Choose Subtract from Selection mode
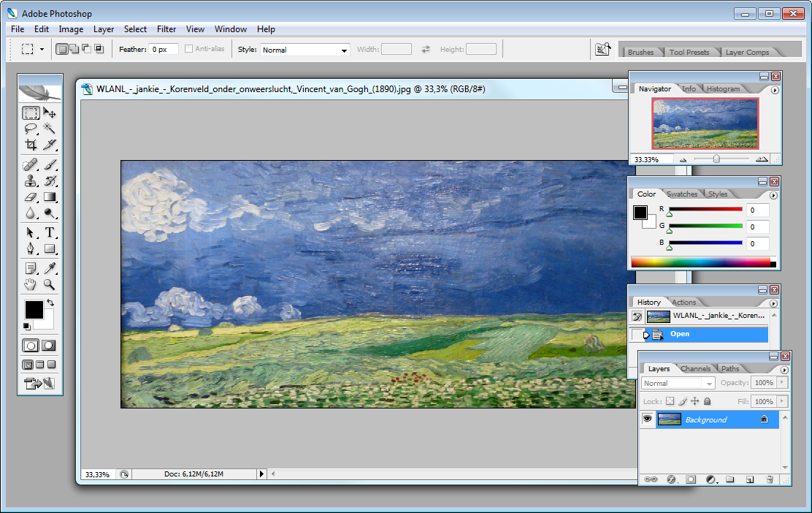The width and height of the screenshot is (812, 513). [x=86, y=49]
